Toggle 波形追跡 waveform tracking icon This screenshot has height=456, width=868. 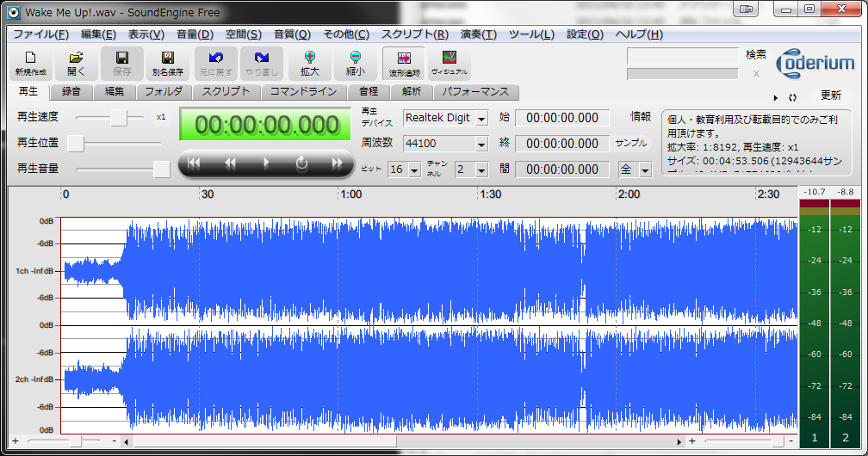pos(404,63)
